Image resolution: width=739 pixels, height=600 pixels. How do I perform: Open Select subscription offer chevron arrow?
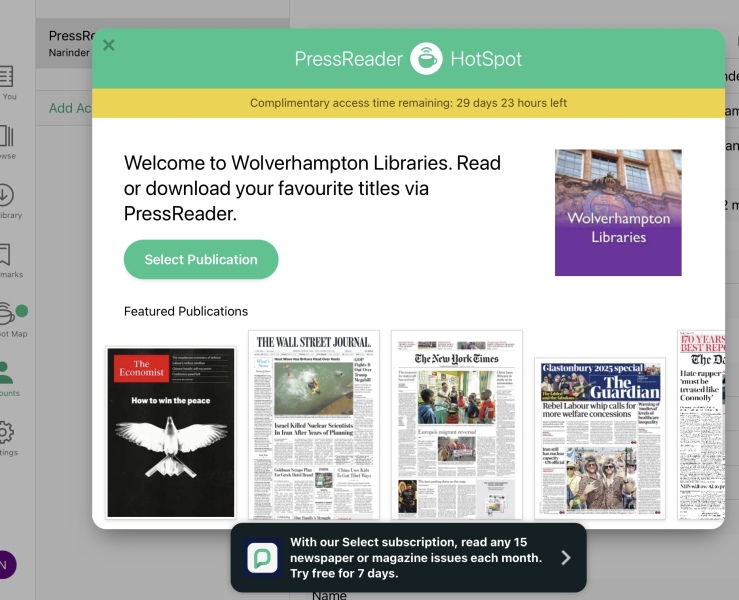pyautogui.click(x=566, y=558)
